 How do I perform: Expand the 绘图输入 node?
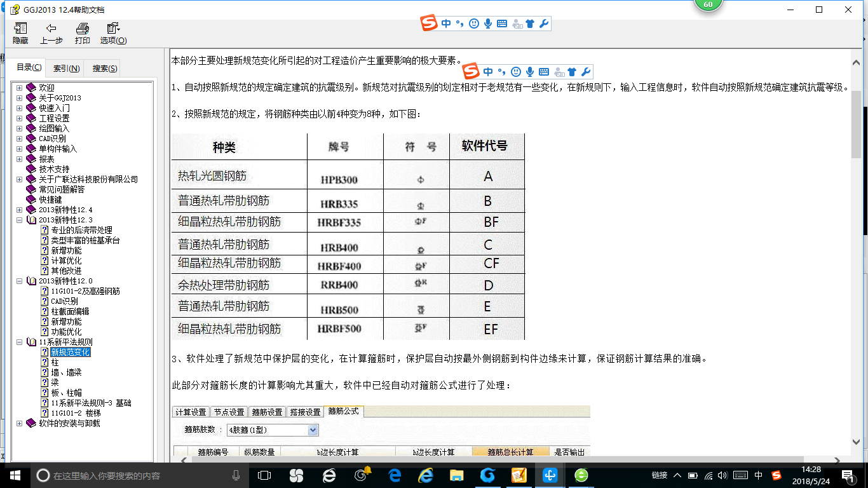20,128
